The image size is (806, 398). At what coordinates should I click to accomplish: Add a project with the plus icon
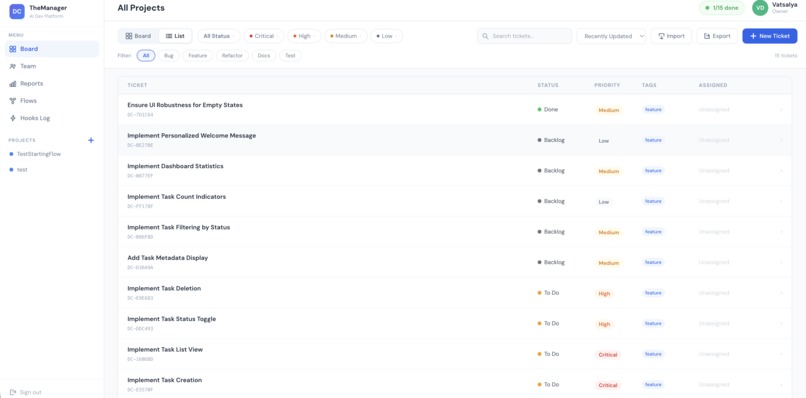[91, 140]
